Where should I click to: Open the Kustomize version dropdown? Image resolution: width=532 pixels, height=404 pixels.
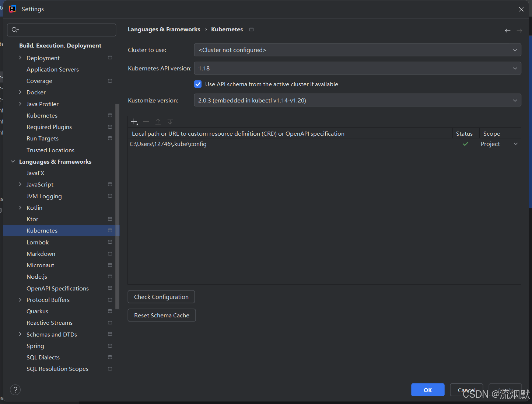click(357, 100)
